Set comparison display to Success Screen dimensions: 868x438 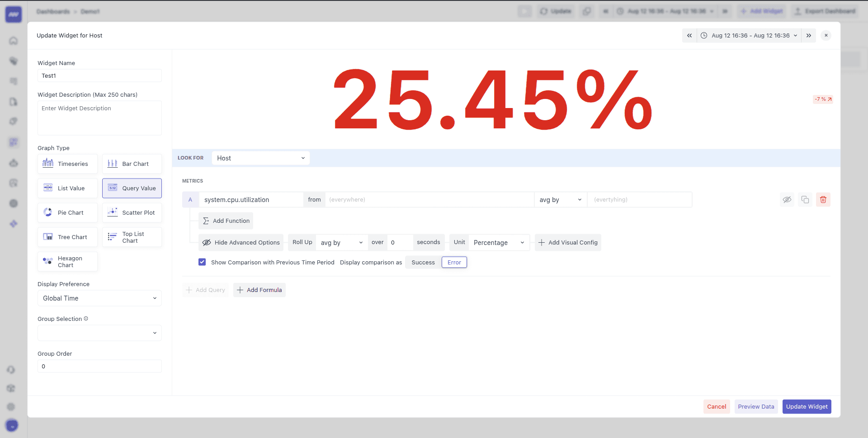pos(423,262)
